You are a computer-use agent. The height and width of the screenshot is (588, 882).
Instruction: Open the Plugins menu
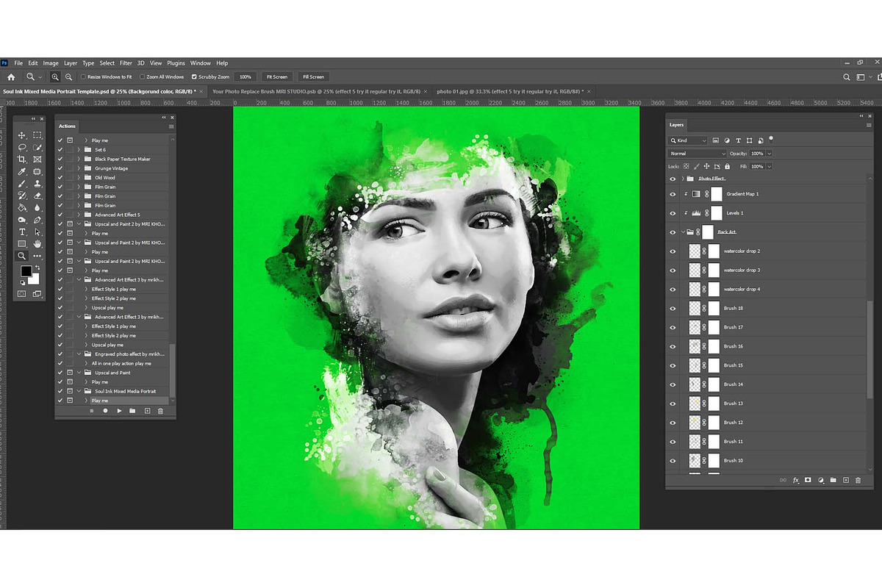pyautogui.click(x=176, y=63)
